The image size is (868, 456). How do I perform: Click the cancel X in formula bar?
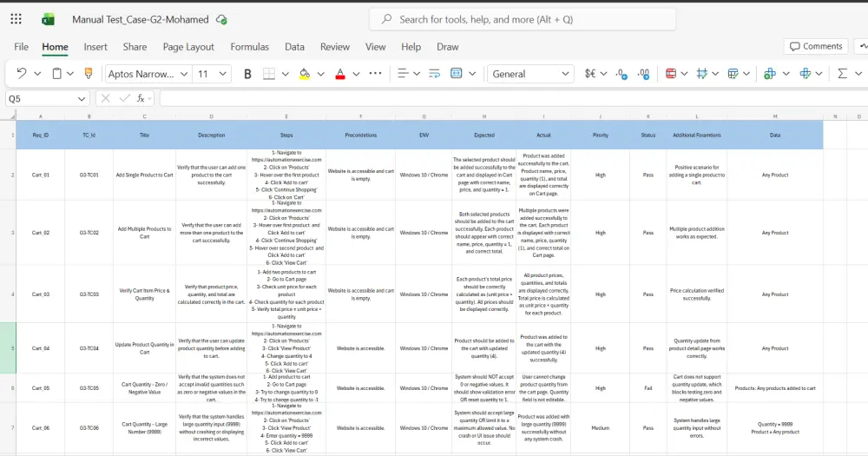(x=105, y=99)
